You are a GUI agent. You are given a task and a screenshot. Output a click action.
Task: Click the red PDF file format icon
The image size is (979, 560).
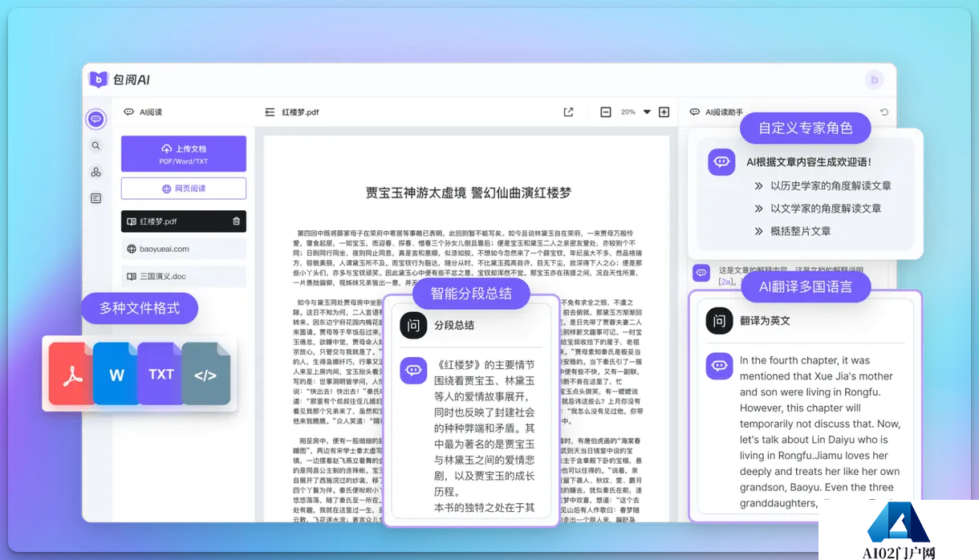pyautogui.click(x=71, y=374)
